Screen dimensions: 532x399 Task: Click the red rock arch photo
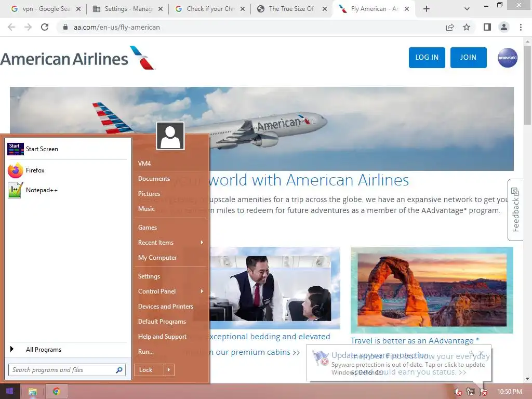[432, 290]
